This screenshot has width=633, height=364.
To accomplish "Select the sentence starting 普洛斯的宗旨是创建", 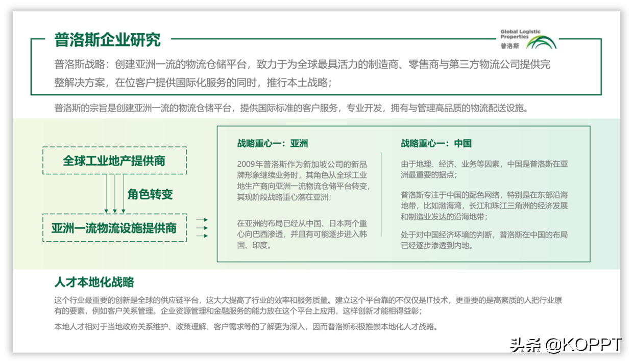I will (x=291, y=108).
